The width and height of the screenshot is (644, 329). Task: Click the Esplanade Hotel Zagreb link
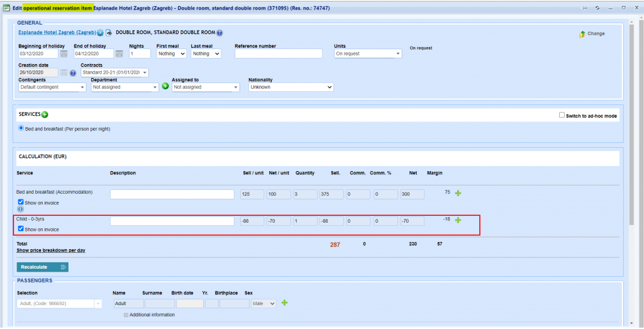(x=57, y=33)
